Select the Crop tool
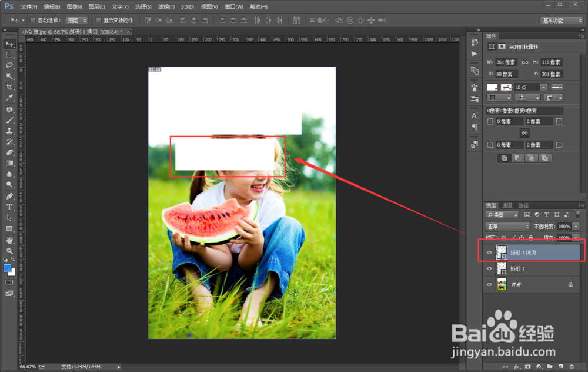 click(x=9, y=87)
